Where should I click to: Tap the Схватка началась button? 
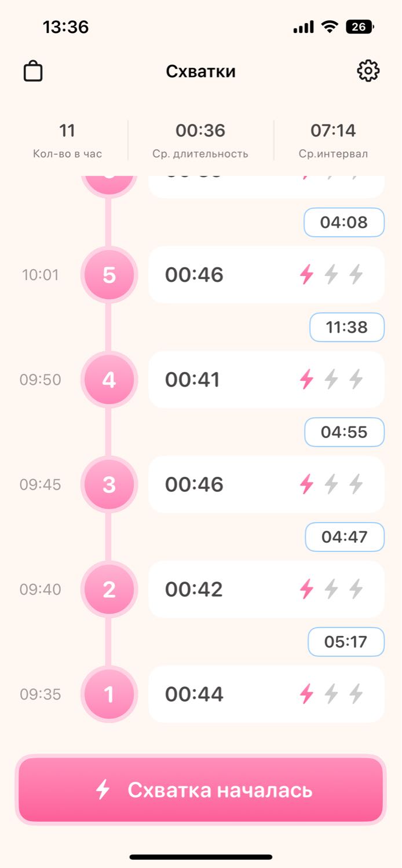[x=201, y=790]
